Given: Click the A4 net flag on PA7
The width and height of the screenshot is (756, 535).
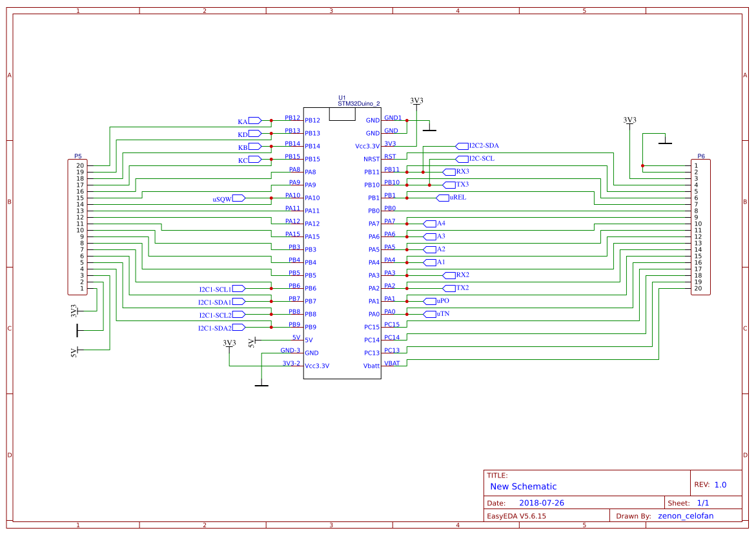Looking at the screenshot, I should pos(431,223).
